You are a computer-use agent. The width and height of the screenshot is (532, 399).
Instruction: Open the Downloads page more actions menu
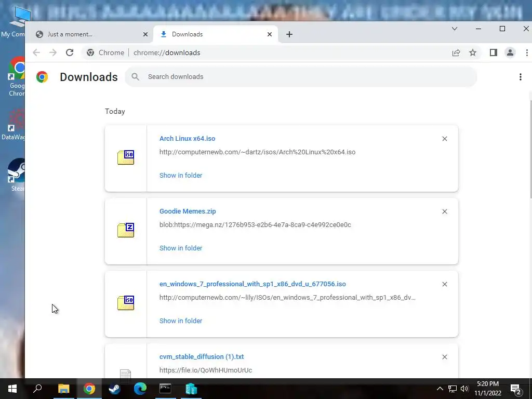520,77
